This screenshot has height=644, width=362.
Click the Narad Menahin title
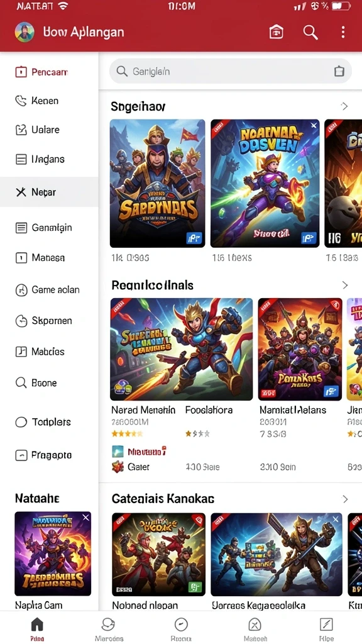143,410
